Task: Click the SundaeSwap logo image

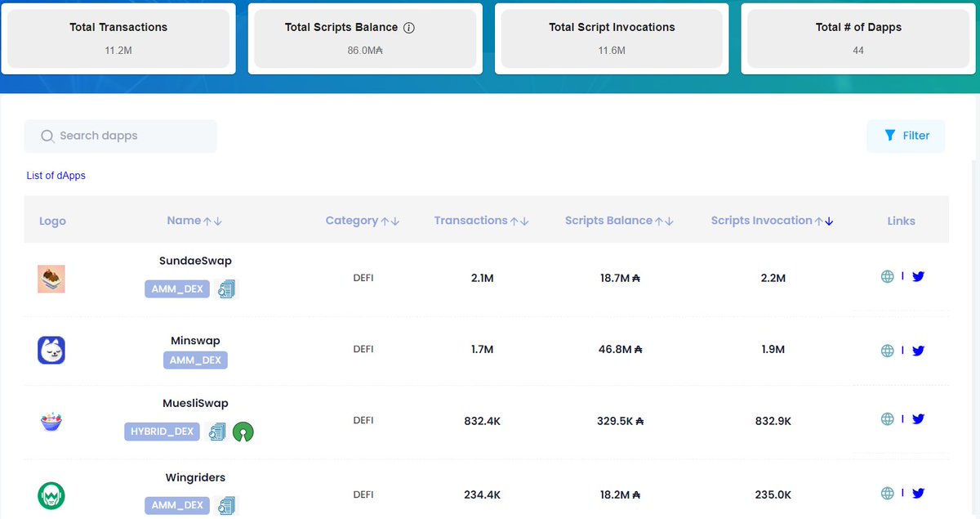Action: [51, 280]
